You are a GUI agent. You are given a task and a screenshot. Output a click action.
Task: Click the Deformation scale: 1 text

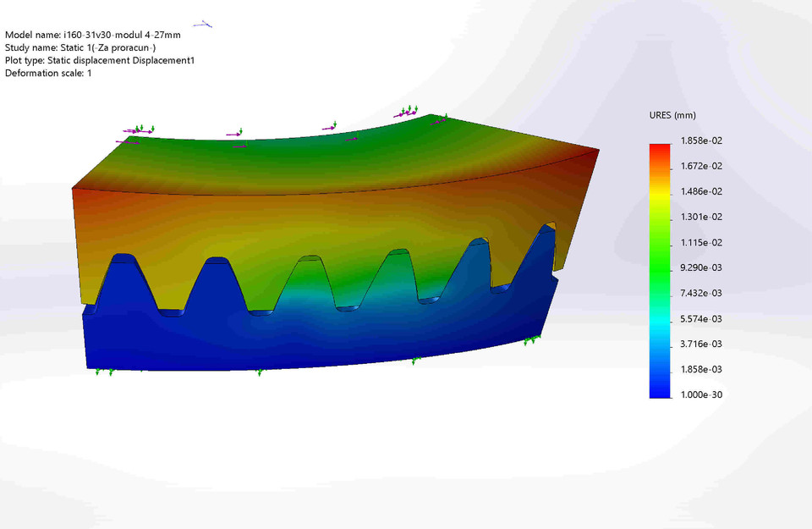(47, 73)
